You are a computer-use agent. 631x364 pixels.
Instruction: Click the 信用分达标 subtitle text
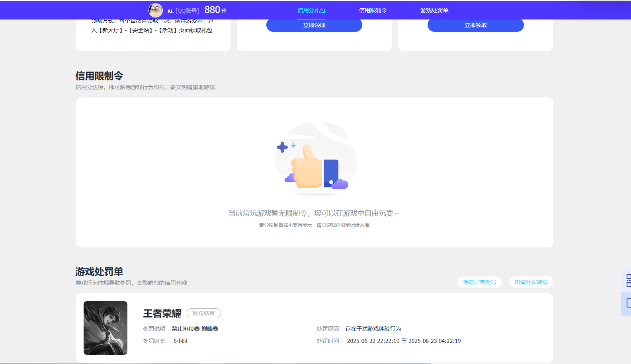[145, 87]
